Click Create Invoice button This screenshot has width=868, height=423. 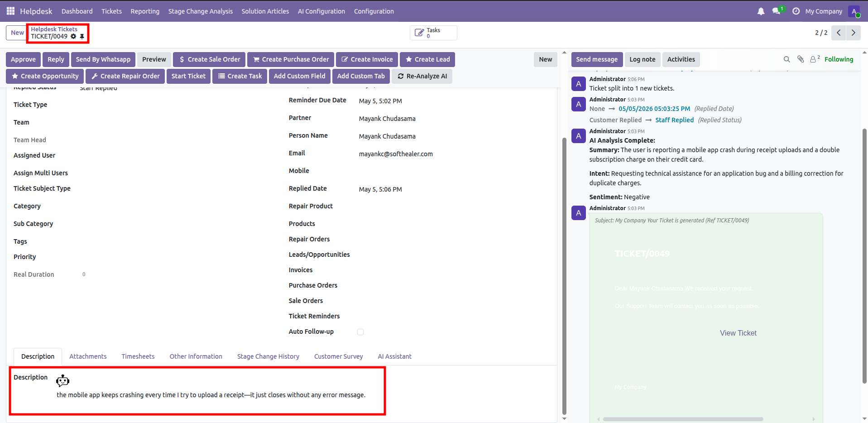[x=367, y=59]
